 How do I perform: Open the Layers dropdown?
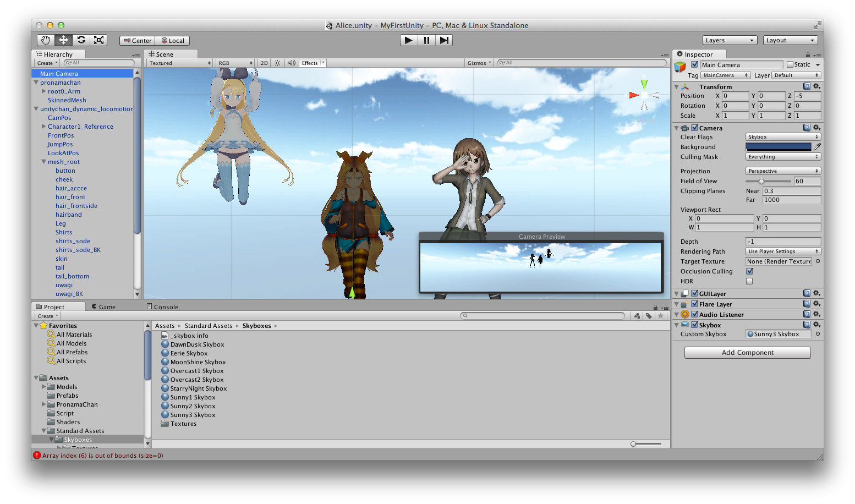click(730, 40)
